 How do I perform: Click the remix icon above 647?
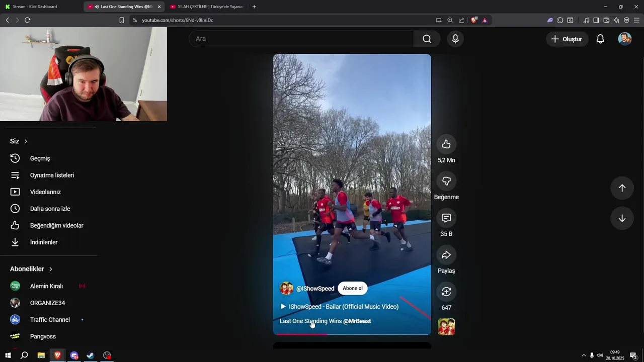coord(446,292)
